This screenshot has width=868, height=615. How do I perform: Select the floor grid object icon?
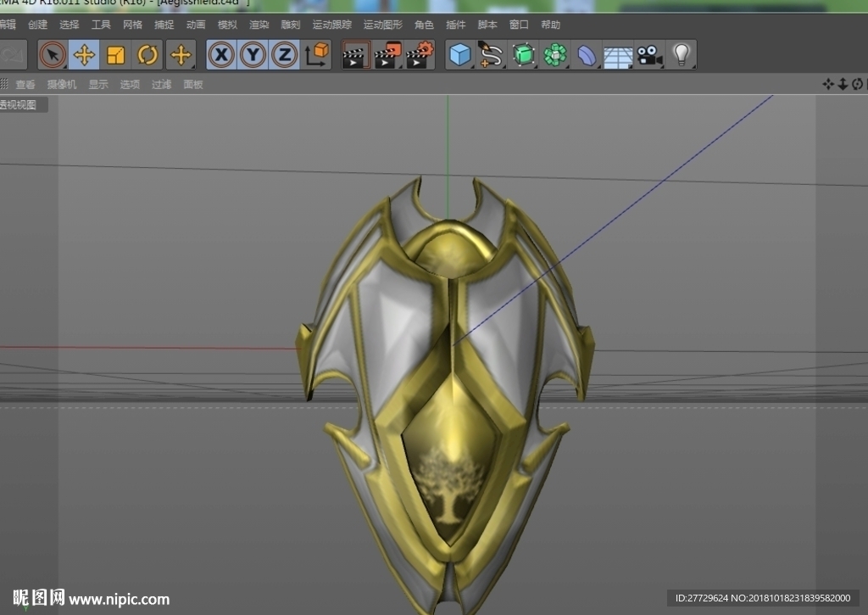(618, 55)
